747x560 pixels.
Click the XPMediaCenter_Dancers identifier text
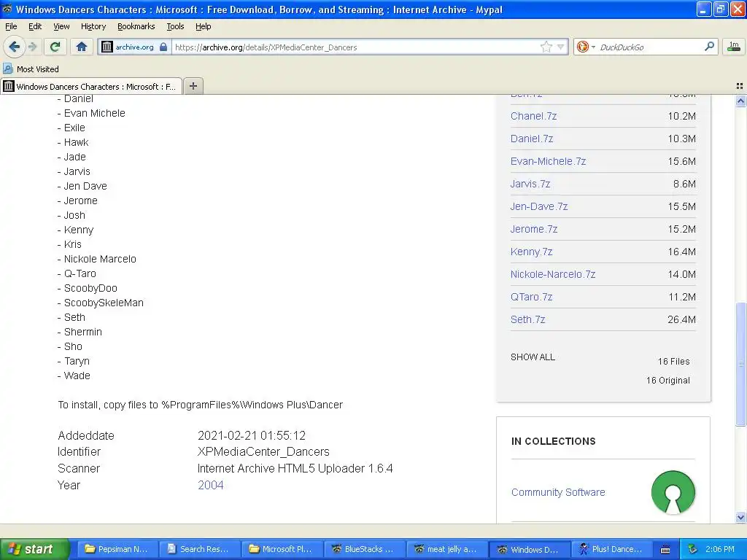(x=263, y=452)
